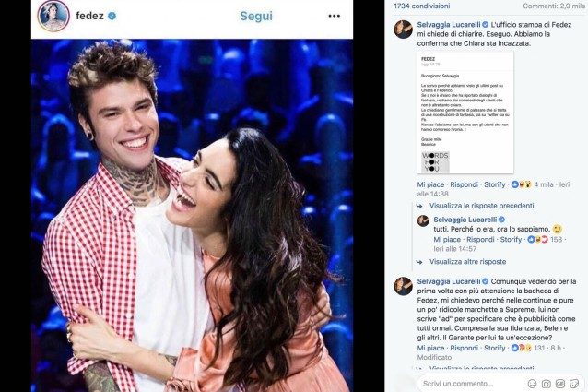
Task: Add a sticker to the comment
Action: tap(574, 384)
